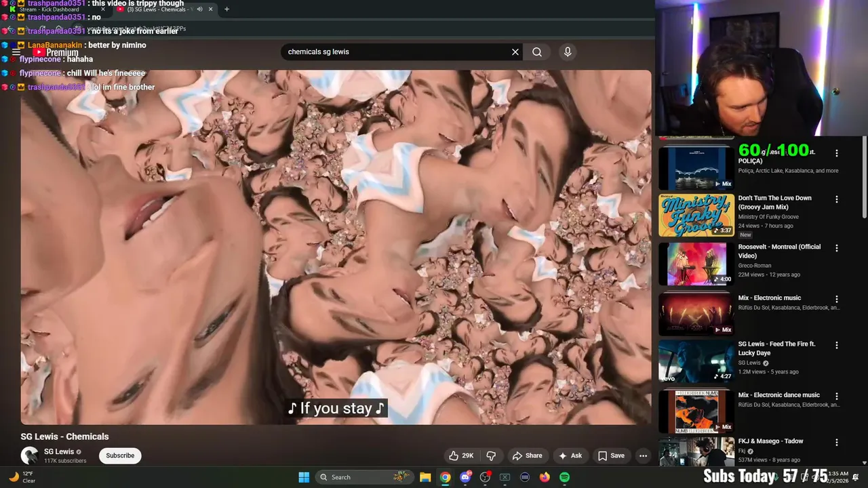The image size is (868, 488).
Task: Open options for the POLIÇA mix
Action: [x=836, y=153]
